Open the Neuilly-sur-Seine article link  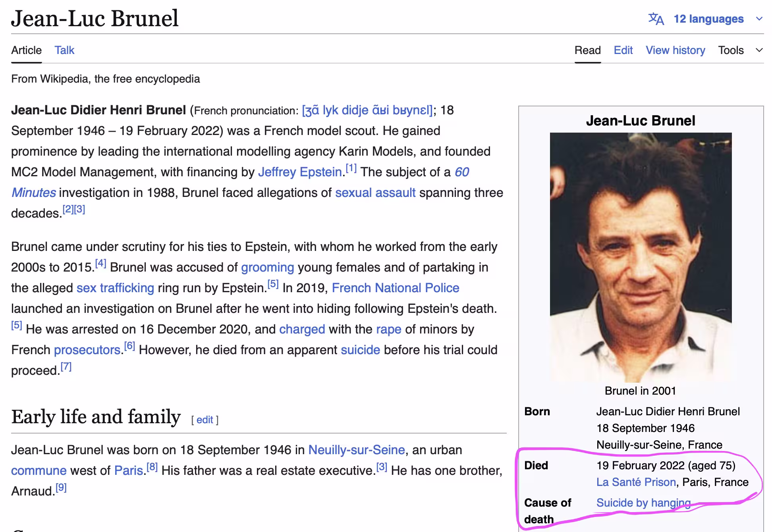point(356,450)
